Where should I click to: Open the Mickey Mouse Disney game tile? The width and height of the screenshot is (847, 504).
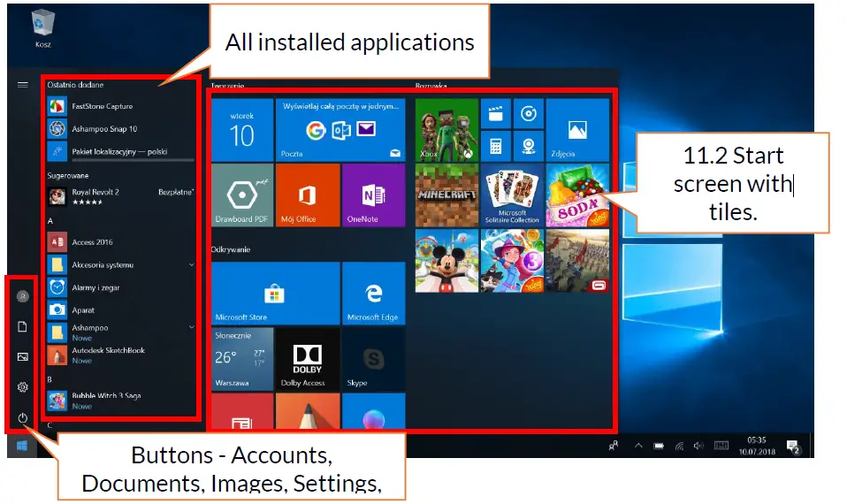click(446, 261)
